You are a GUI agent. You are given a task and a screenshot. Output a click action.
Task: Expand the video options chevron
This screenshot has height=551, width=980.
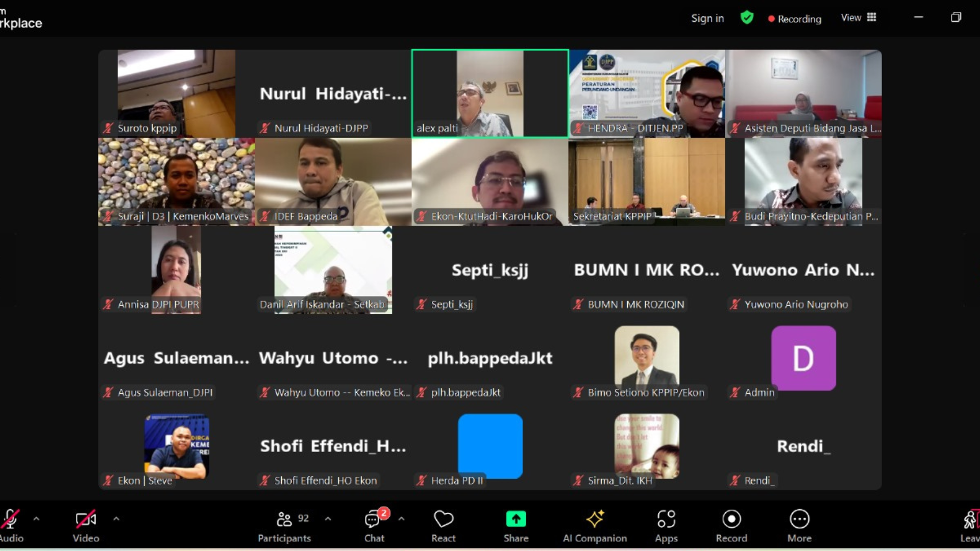pyautogui.click(x=116, y=519)
